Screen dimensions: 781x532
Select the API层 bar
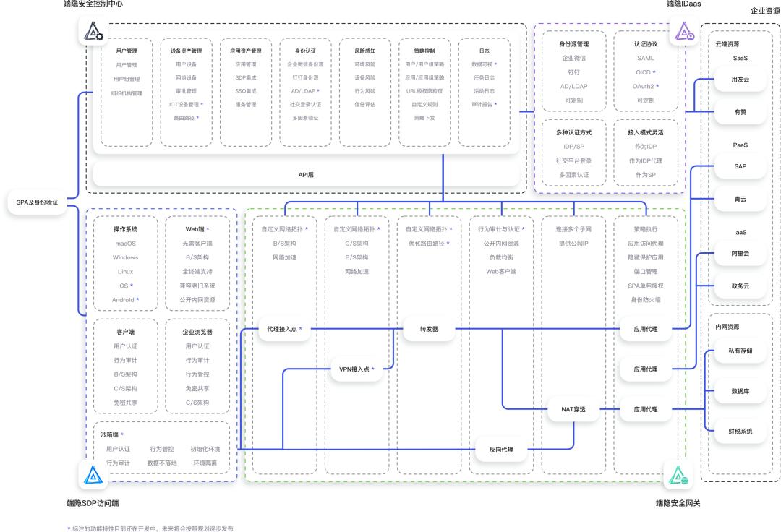(306, 175)
